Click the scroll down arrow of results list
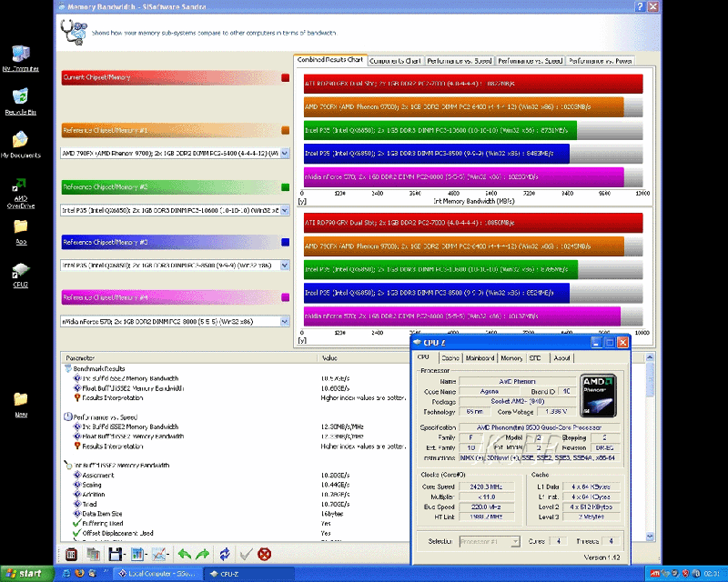The height and width of the screenshot is (582, 728). (650, 537)
